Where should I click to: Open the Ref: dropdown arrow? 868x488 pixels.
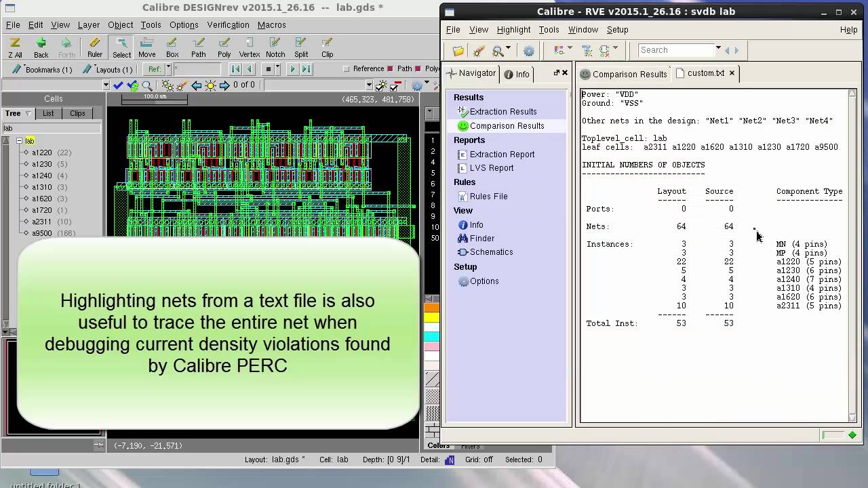click(168, 69)
